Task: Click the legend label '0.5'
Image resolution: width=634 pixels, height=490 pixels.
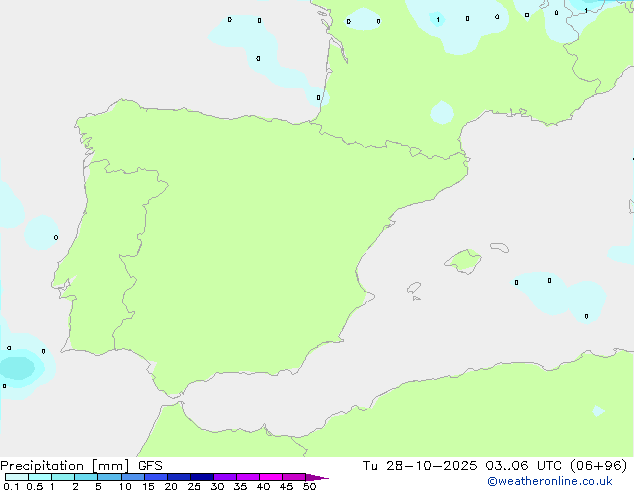Action: click(x=35, y=486)
